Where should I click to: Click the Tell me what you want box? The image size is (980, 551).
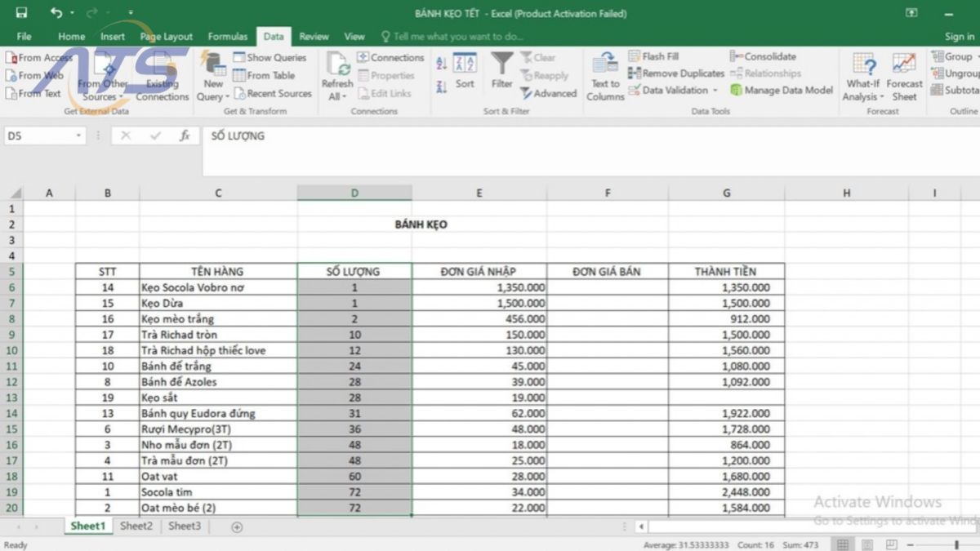(453, 36)
